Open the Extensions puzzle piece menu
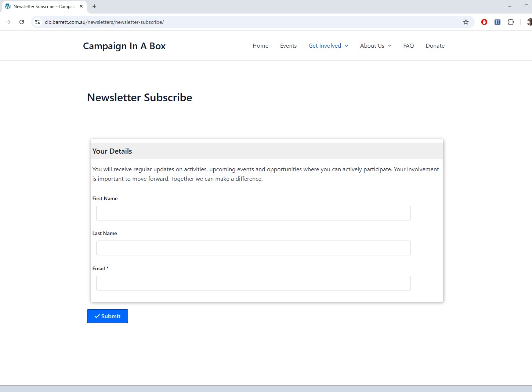Image resolution: width=532 pixels, height=392 pixels. (511, 22)
